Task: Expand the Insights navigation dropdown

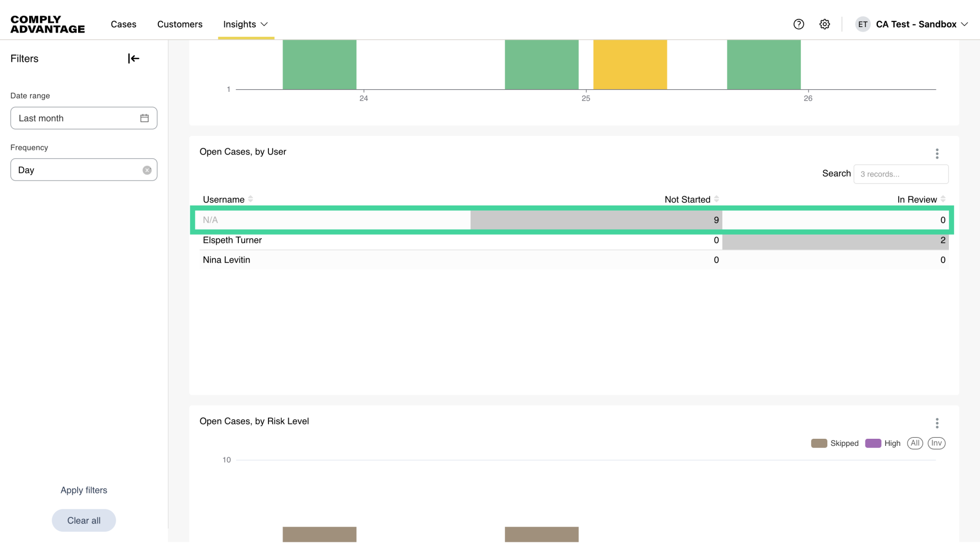Action: [x=246, y=24]
